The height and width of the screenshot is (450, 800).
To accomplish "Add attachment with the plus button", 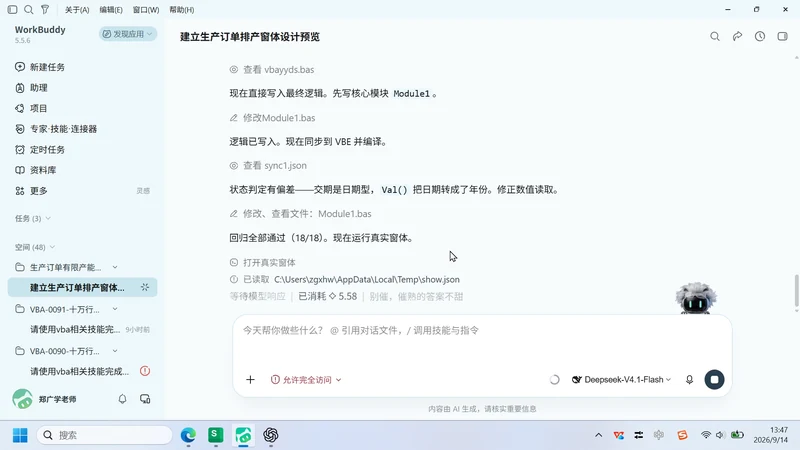I will coord(250,380).
